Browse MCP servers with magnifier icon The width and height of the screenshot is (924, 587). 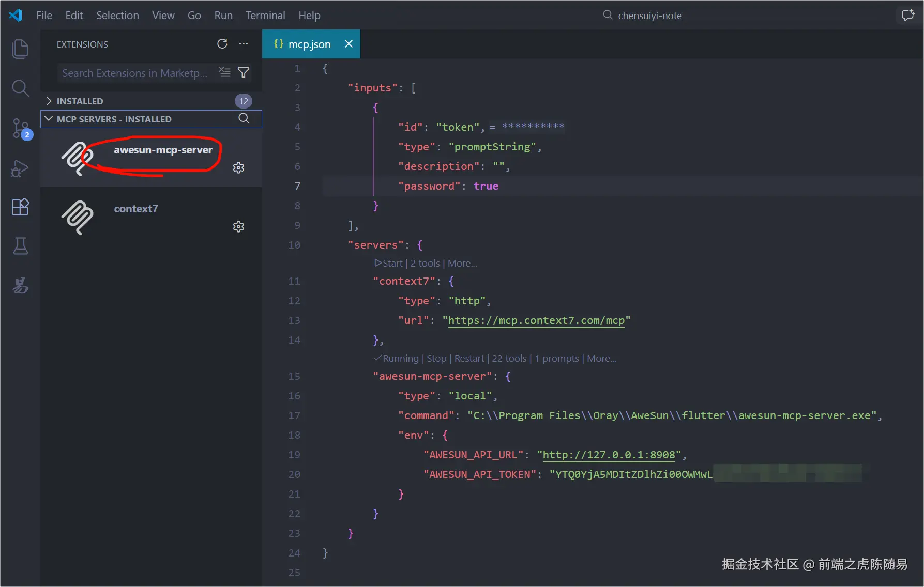point(244,118)
